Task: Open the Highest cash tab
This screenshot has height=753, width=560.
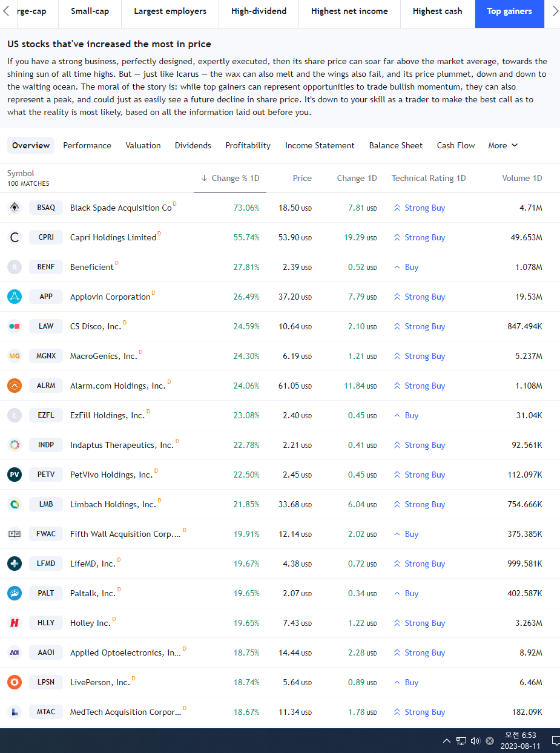Action: tap(437, 12)
